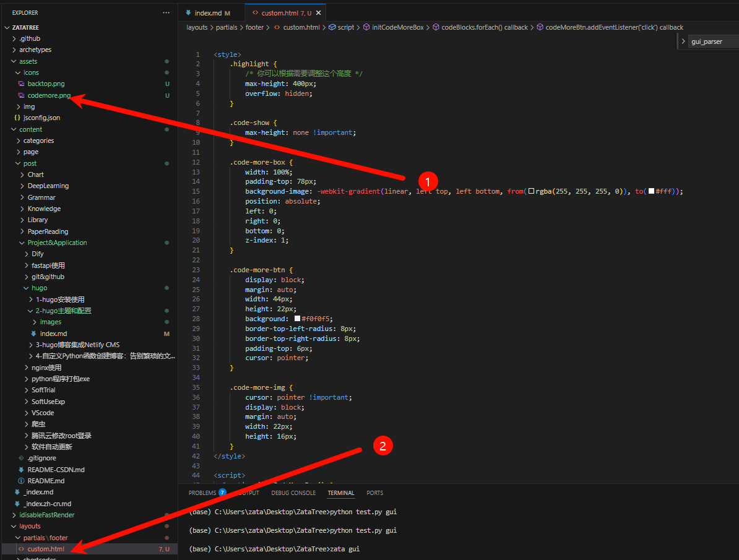This screenshot has width=739, height=560.
Task: Collapse the post folder
Action: (19, 163)
